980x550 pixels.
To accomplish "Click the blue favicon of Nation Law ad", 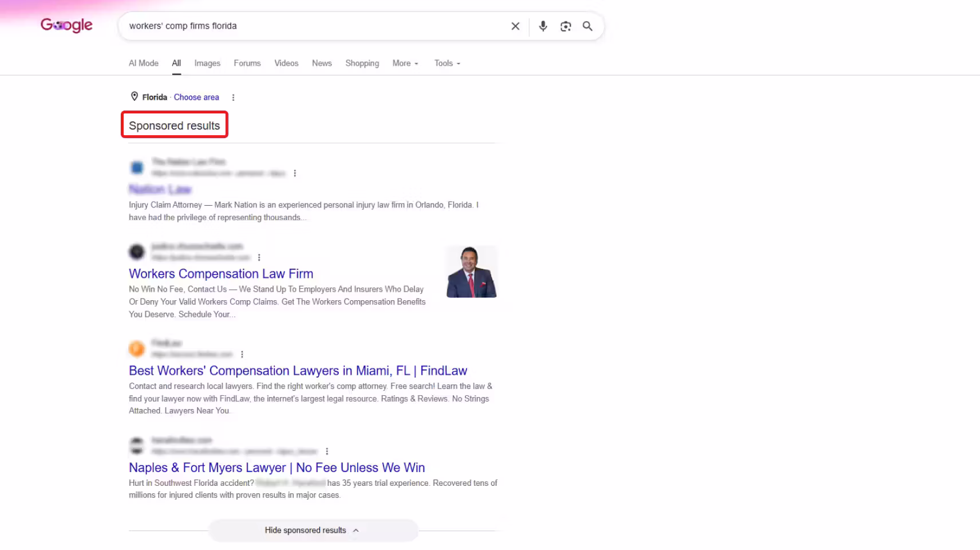I will click(137, 167).
